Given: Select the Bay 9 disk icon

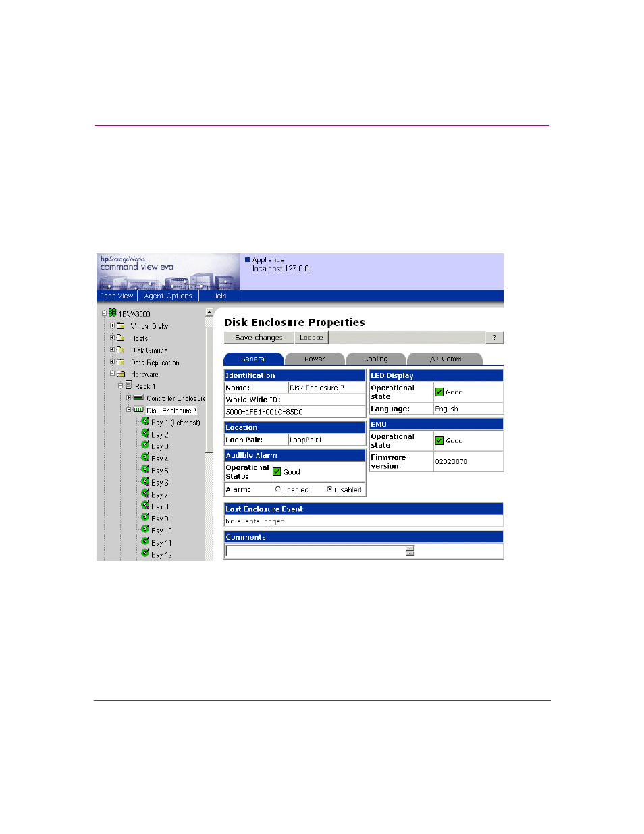Looking at the screenshot, I should coord(145,518).
